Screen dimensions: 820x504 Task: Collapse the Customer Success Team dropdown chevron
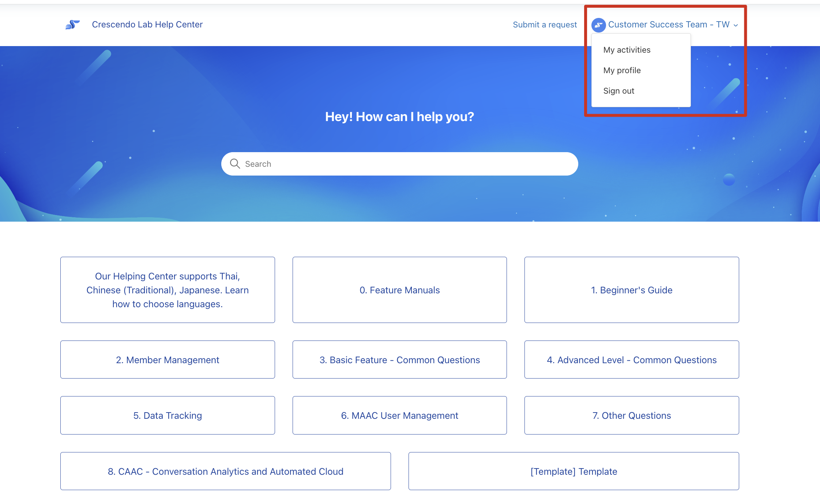point(736,25)
